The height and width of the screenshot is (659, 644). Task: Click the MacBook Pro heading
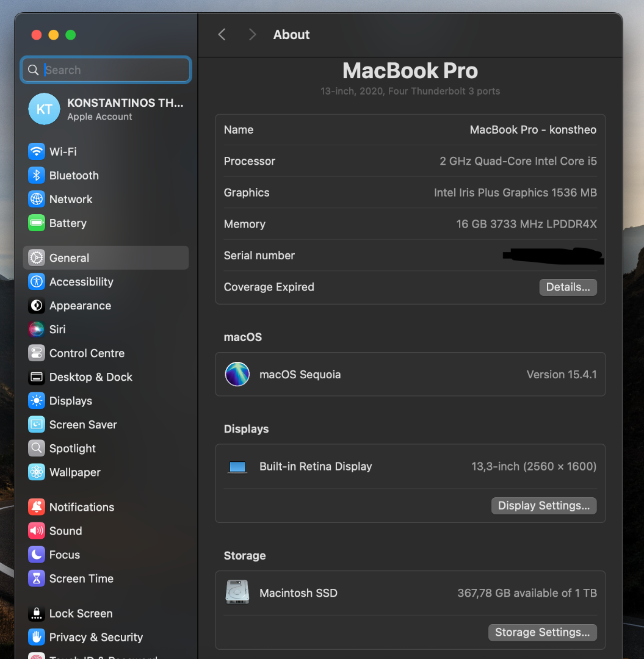pyautogui.click(x=410, y=71)
